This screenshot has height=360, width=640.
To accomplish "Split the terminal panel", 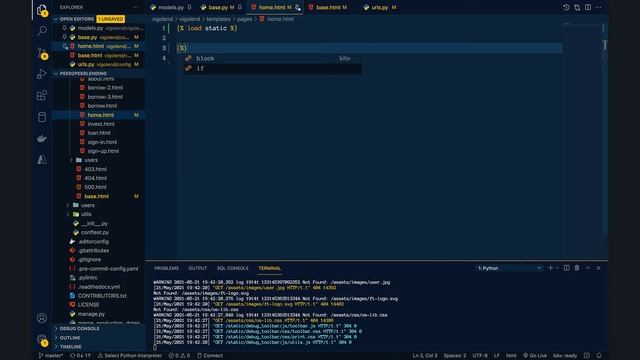I will (567, 268).
